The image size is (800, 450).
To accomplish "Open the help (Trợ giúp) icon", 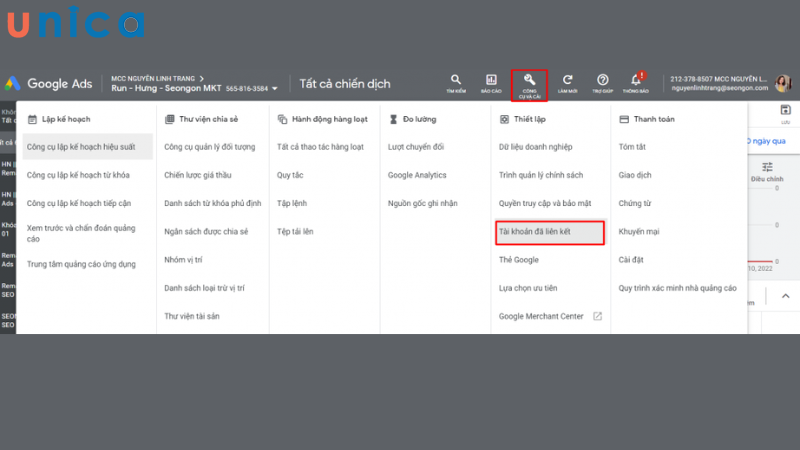I will tap(603, 80).
